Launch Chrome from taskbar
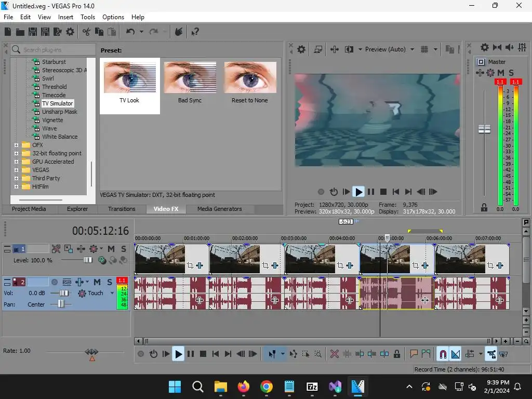 pyautogui.click(x=267, y=387)
